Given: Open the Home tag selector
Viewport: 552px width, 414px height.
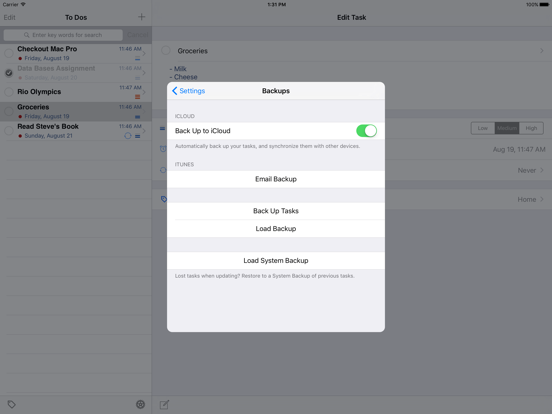Looking at the screenshot, I should pos(531,200).
